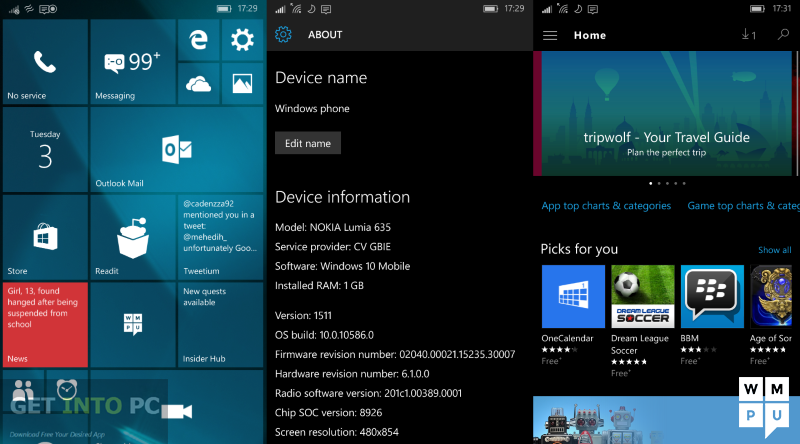
Task: Click the settings gear icon beside ABOUT
Action: [283, 35]
